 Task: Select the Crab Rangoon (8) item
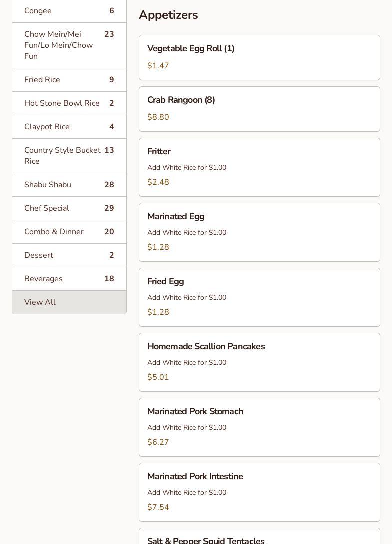pos(259,109)
